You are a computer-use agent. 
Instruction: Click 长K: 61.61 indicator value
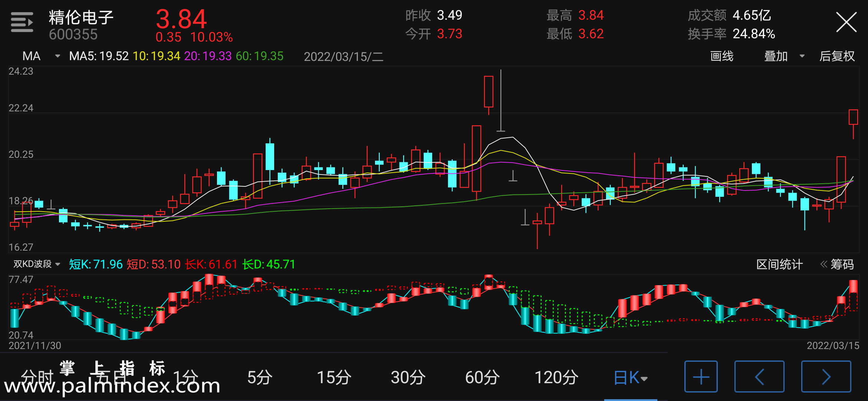point(211,264)
